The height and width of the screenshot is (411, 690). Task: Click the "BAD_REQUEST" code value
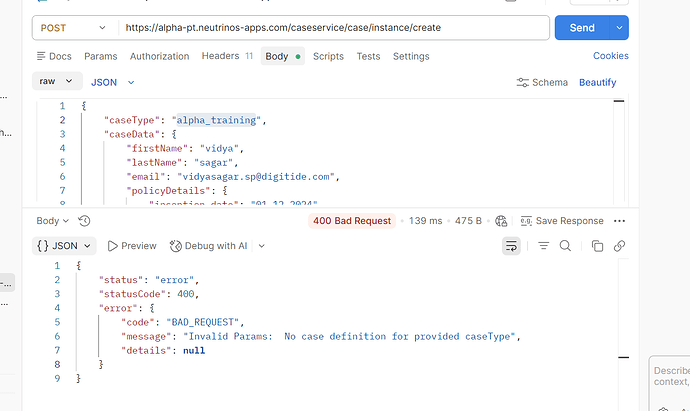[202, 322]
